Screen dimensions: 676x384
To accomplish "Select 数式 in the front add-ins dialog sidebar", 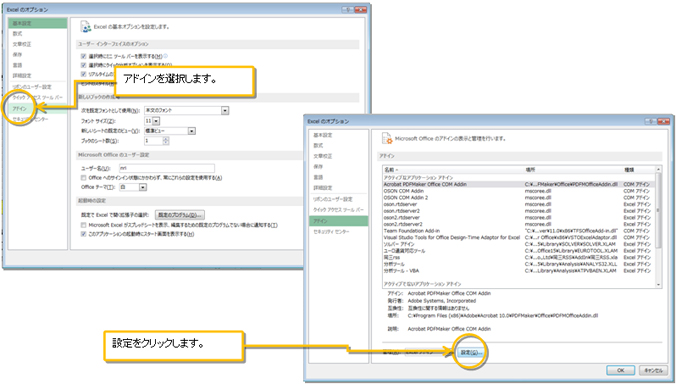I will coord(339,146).
